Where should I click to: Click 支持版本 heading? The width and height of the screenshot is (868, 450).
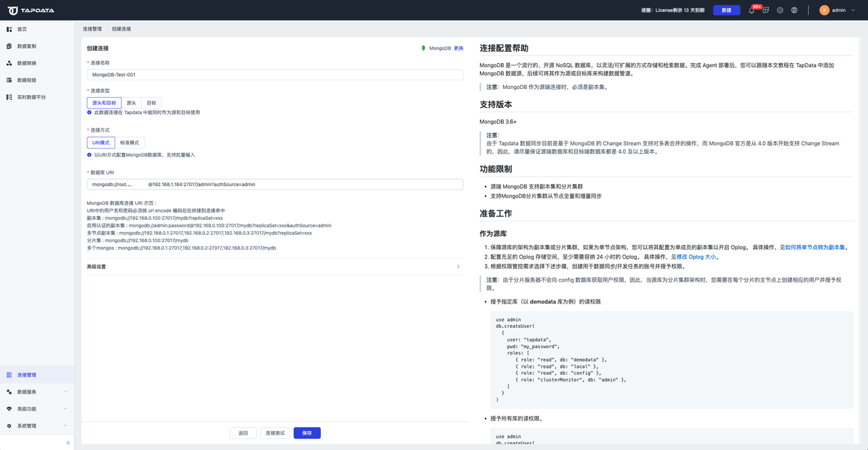[x=496, y=105]
